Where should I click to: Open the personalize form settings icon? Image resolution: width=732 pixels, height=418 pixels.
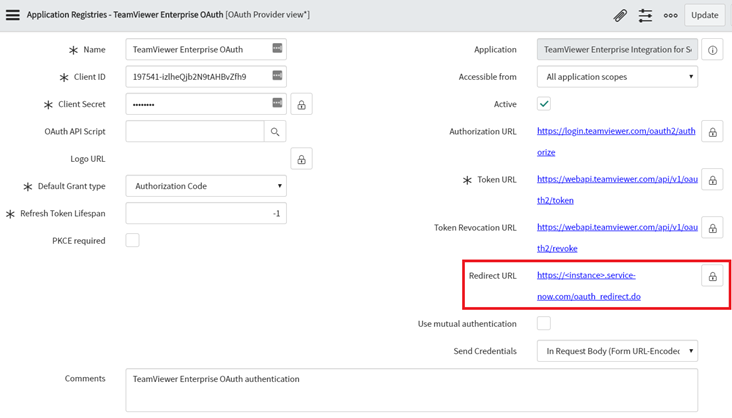pos(645,15)
